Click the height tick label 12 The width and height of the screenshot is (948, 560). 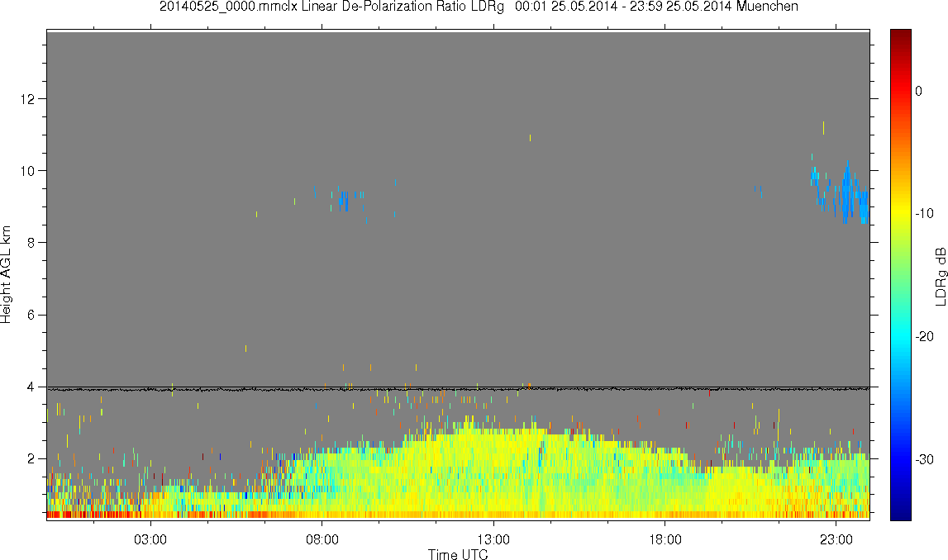pyautogui.click(x=26, y=98)
